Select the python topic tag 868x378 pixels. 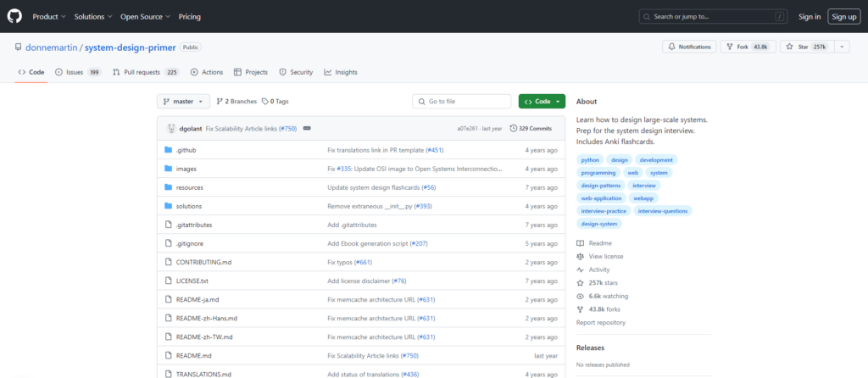[590, 159]
